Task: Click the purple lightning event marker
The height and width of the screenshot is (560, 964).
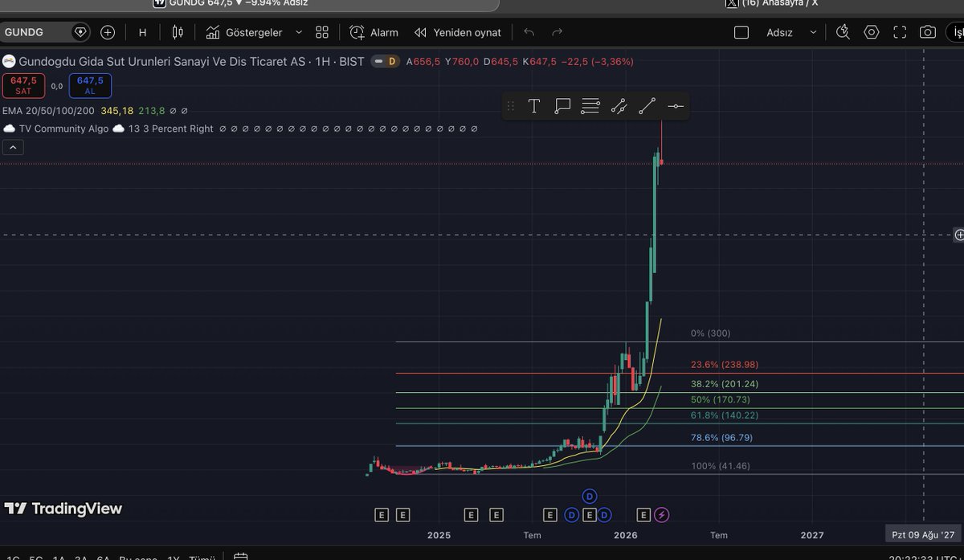Action: [661, 514]
